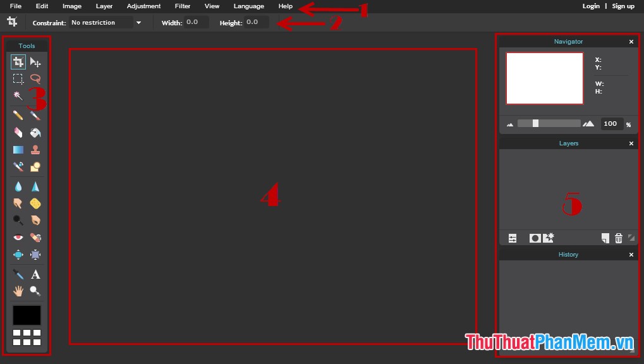Select the Type tool
This screenshot has width=644, height=364.
[35, 274]
